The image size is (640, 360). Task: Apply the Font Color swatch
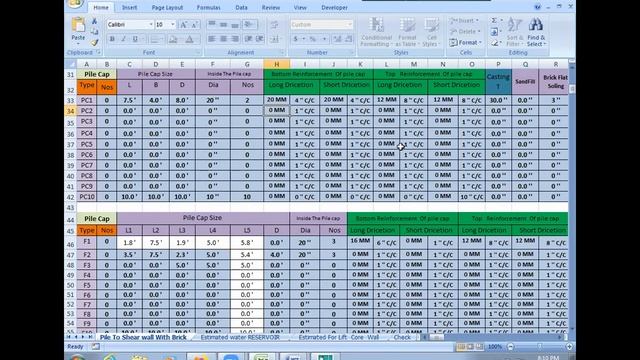(x=189, y=39)
